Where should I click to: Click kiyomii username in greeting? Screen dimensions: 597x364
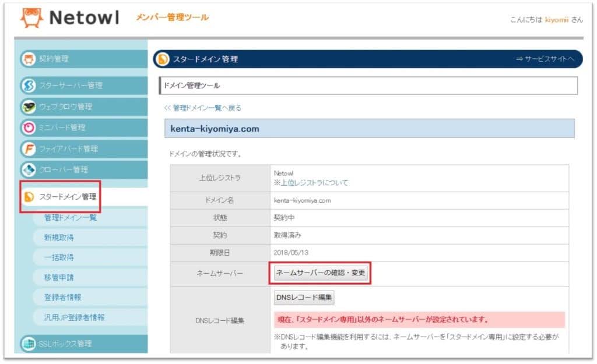coord(556,20)
